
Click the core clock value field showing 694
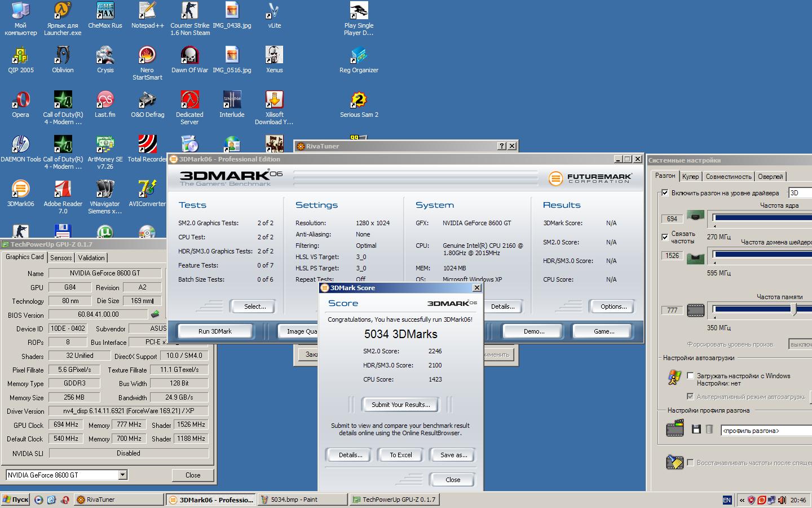pyautogui.click(x=672, y=218)
